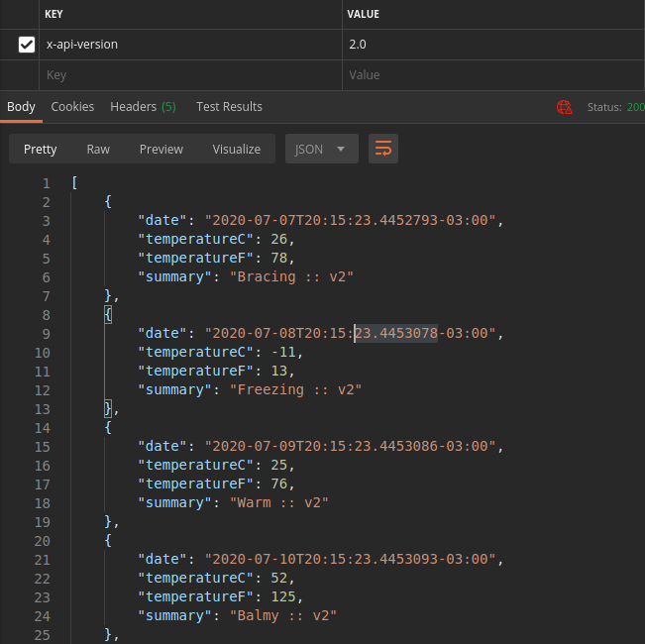Click the red globe network icon
The image size is (645, 644).
565,107
